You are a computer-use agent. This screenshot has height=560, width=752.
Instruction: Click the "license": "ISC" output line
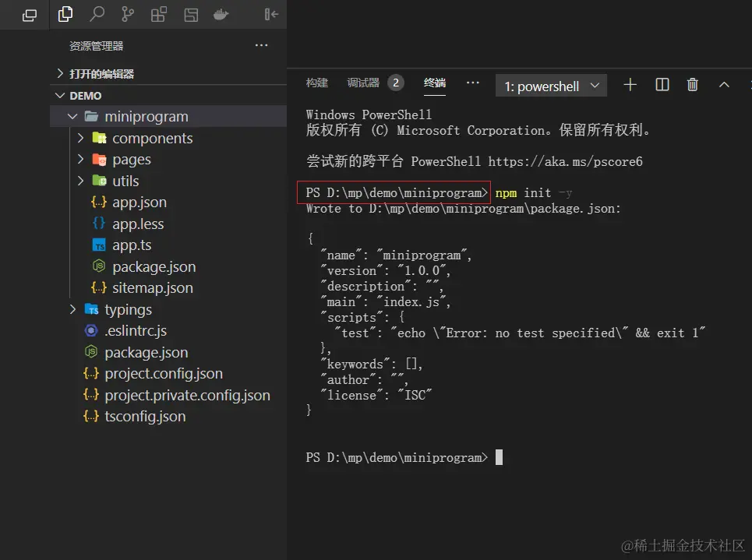coord(376,395)
